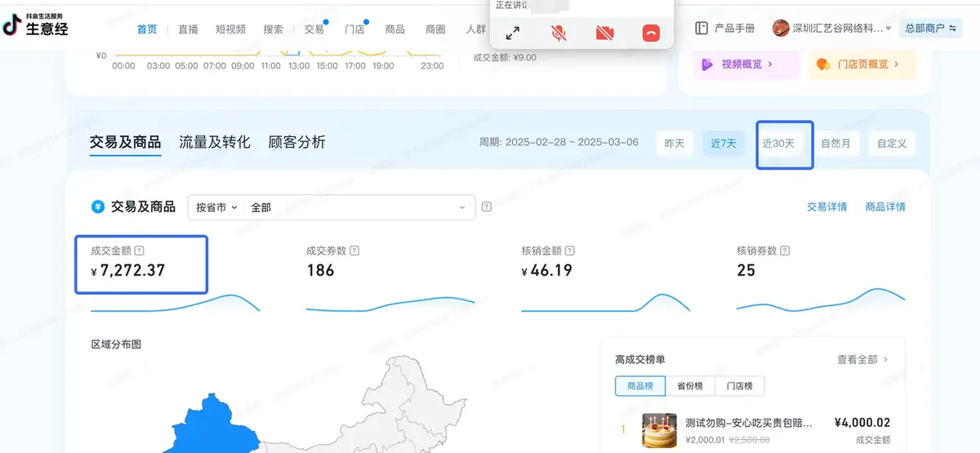Viewport: 980px width, 453px height.
Task: Open the 商圈 navigation item
Action: pos(435,29)
